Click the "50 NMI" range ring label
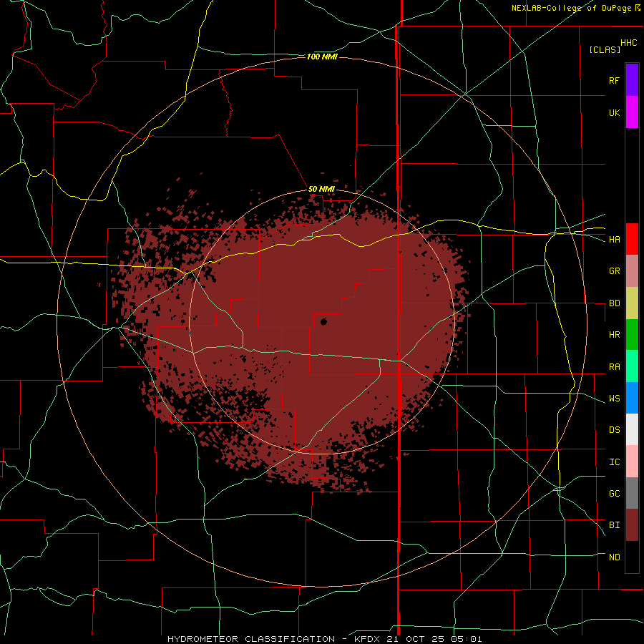 pyautogui.click(x=321, y=189)
